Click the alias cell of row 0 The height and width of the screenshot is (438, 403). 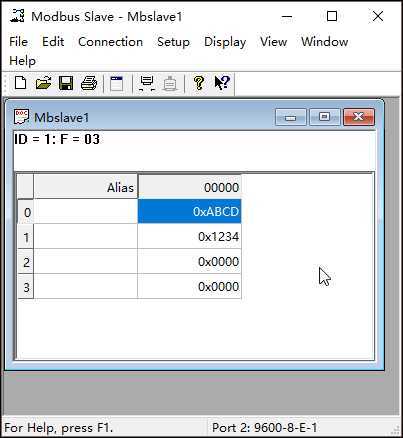pos(86,211)
